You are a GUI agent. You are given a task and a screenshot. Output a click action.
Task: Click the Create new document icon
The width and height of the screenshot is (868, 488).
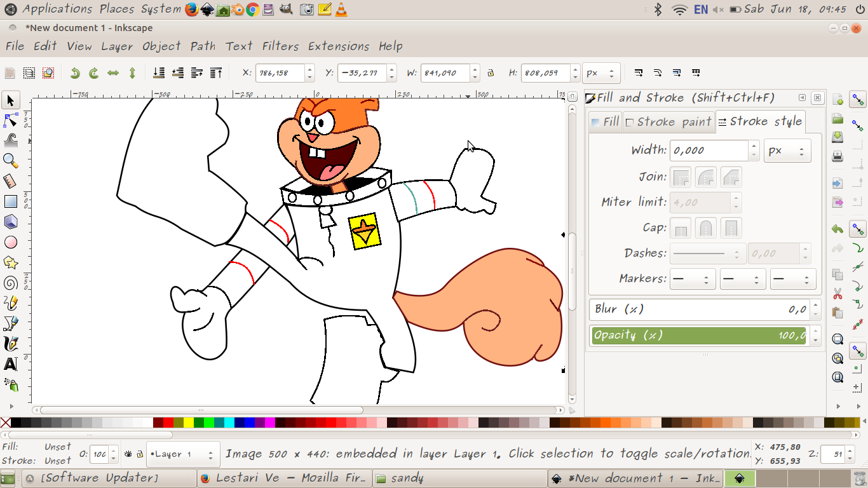pyautogui.click(x=837, y=100)
